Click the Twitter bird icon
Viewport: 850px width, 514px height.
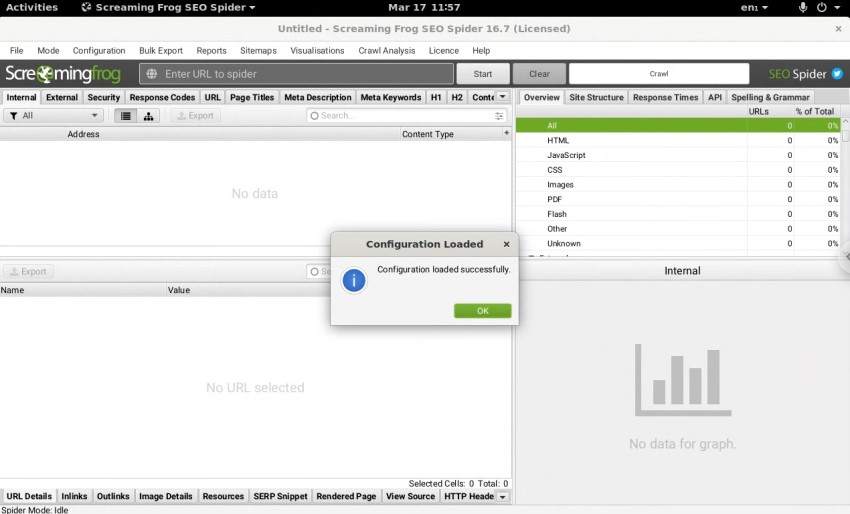pos(837,74)
